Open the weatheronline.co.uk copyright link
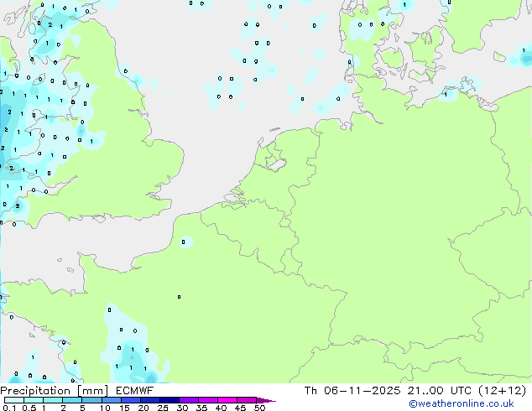The image size is (532, 411). click(x=462, y=403)
